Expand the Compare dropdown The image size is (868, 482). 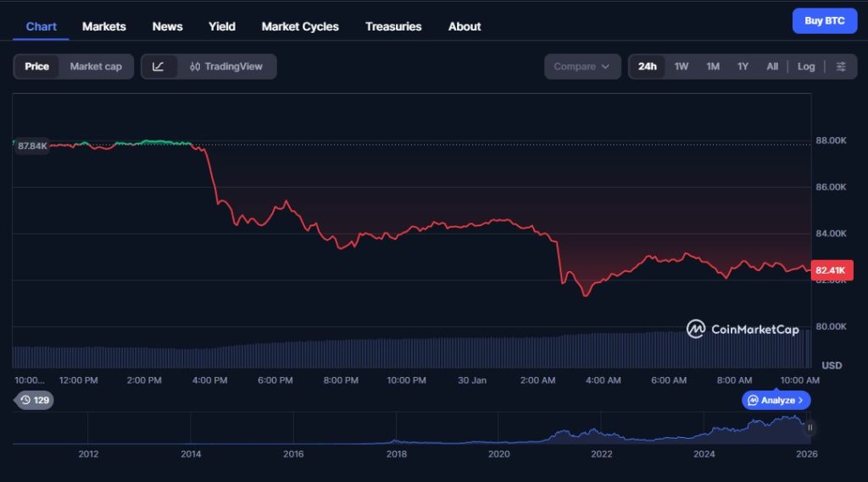581,67
